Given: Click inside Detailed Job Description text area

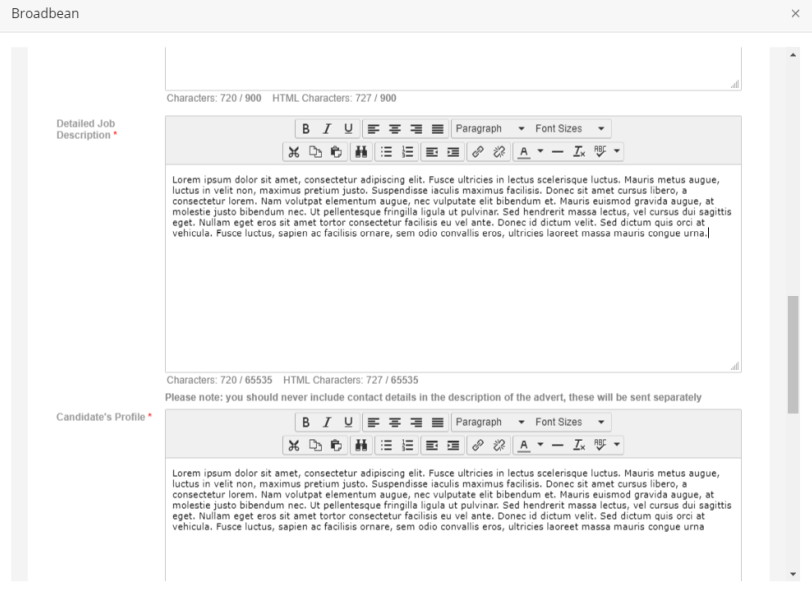Looking at the screenshot, I should click(x=453, y=268).
